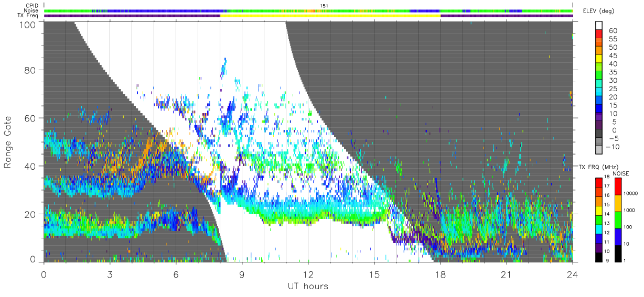This screenshot has width=644, height=297.
Task: Click the '30' label on ELEV colorbar
Action: tap(613, 80)
